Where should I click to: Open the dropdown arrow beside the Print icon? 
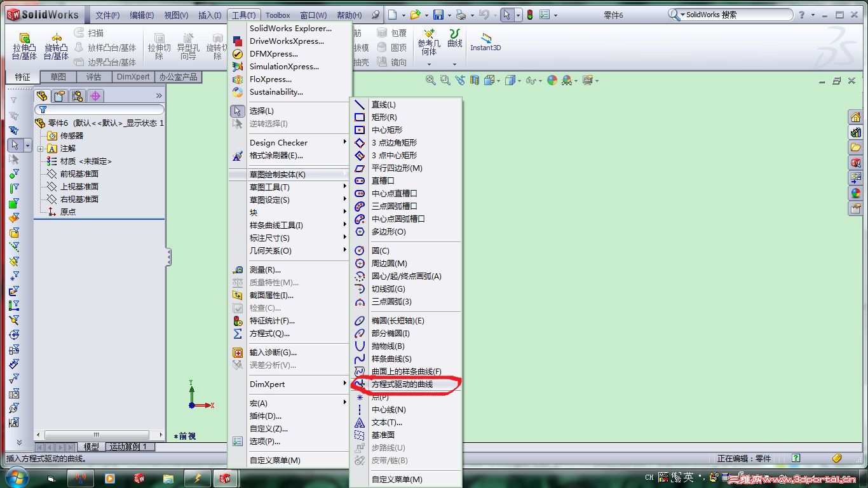tap(471, 15)
